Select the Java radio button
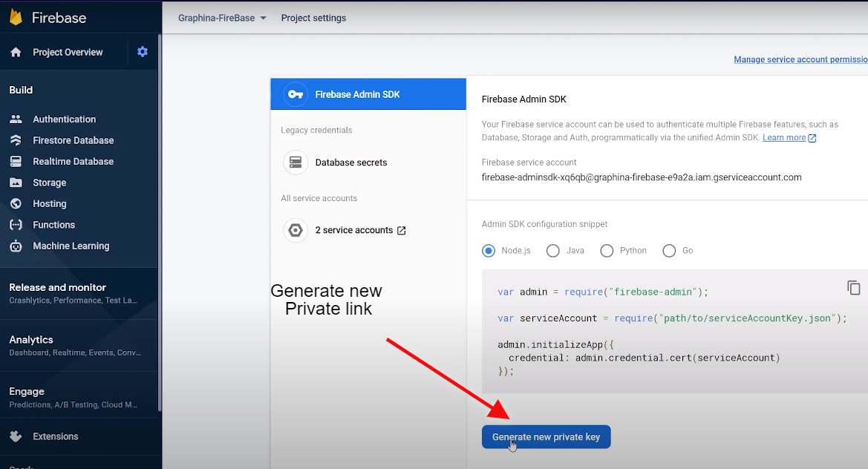868x469 pixels. pyautogui.click(x=553, y=251)
